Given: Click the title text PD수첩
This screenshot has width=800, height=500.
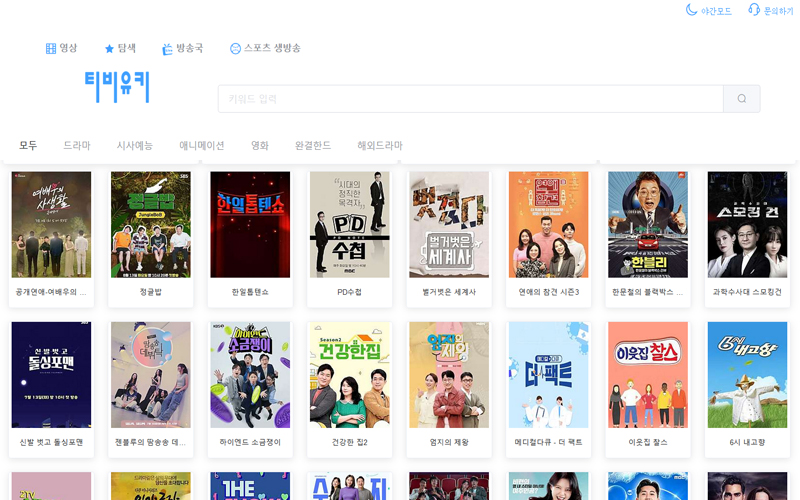Looking at the screenshot, I should [x=349, y=292].
